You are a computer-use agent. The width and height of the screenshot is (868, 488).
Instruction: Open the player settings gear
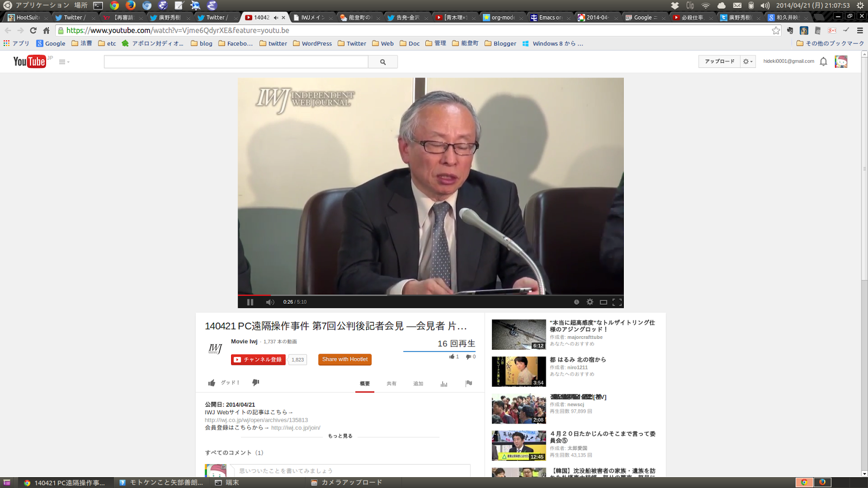pos(590,302)
